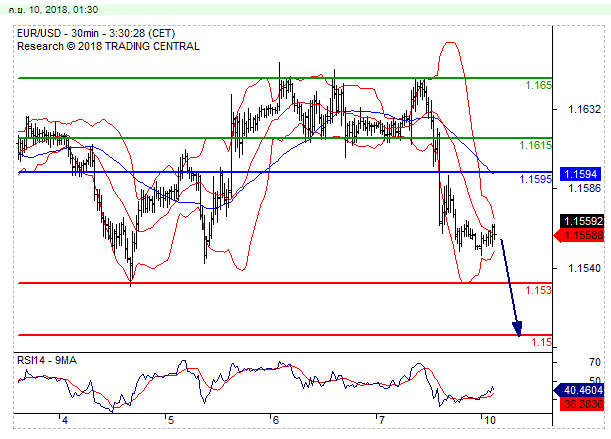Click the date axis marker 4

click(65, 420)
